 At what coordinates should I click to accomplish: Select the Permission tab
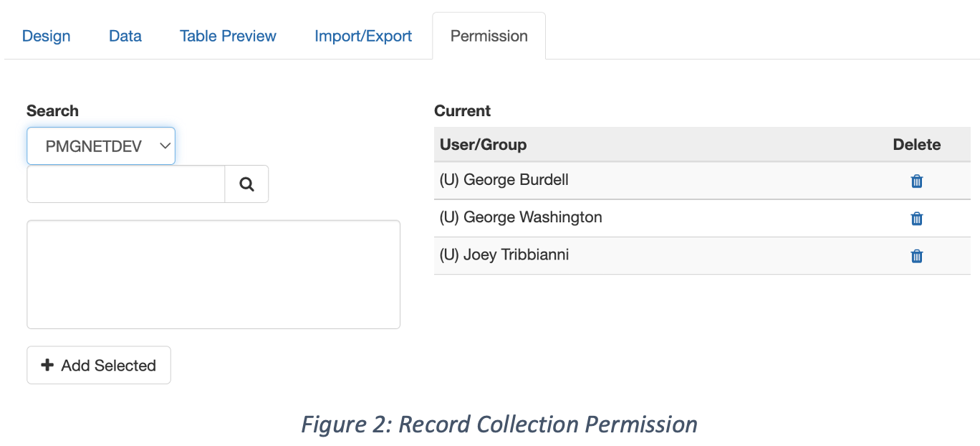(489, 36)
